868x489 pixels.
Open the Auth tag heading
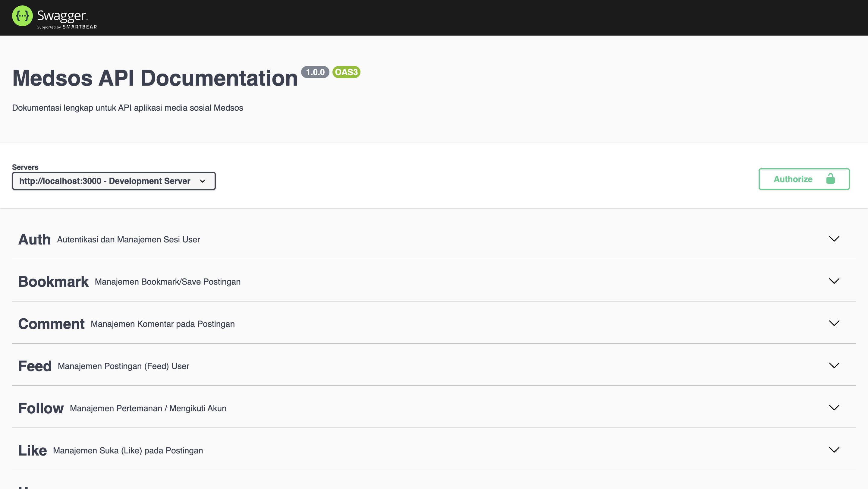point(34,240)
